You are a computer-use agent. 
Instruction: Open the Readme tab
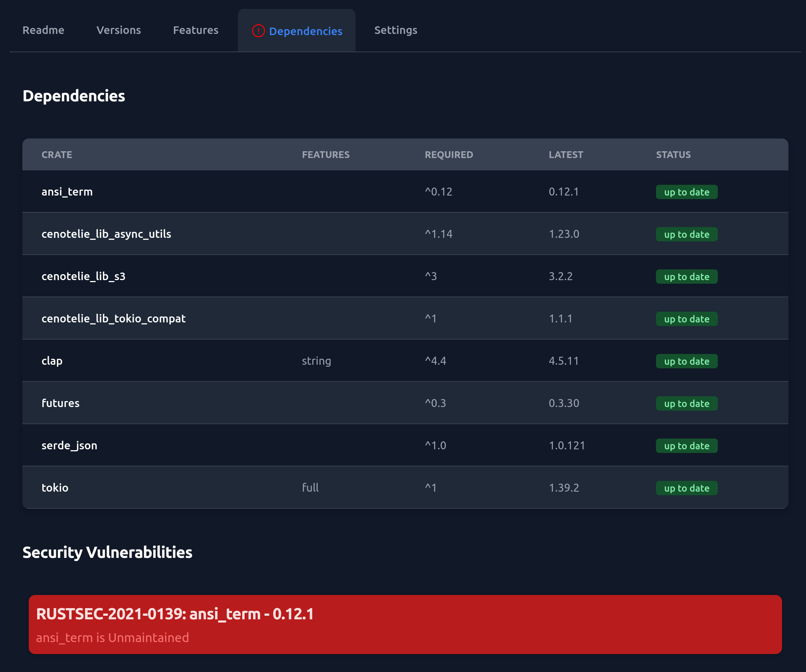[x=43, y=30]
